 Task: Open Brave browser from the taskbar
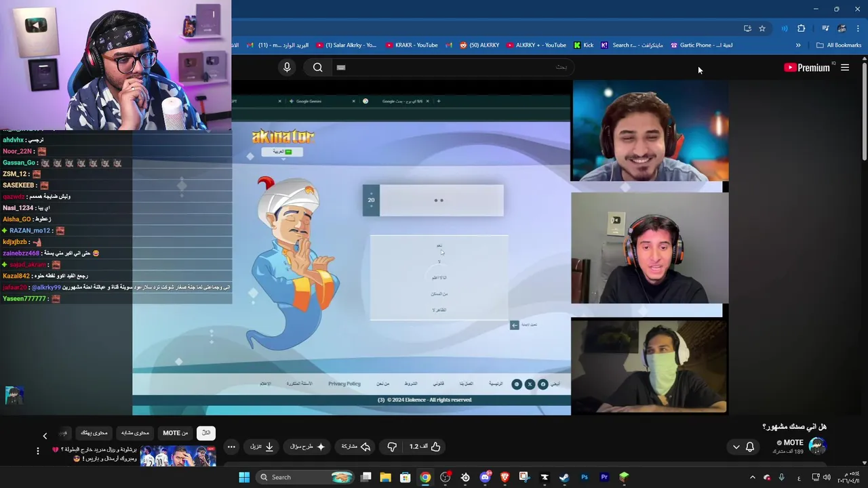[x=505, y=477]
